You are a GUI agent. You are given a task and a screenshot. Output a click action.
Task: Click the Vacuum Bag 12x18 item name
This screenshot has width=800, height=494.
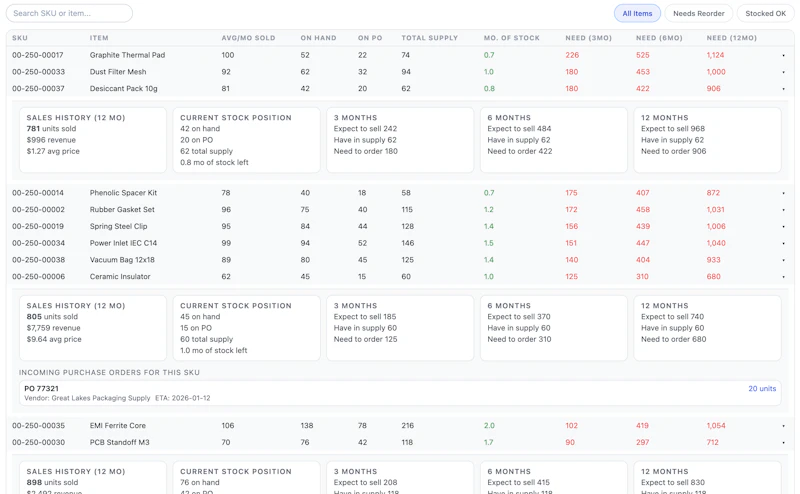coord(122,260)
